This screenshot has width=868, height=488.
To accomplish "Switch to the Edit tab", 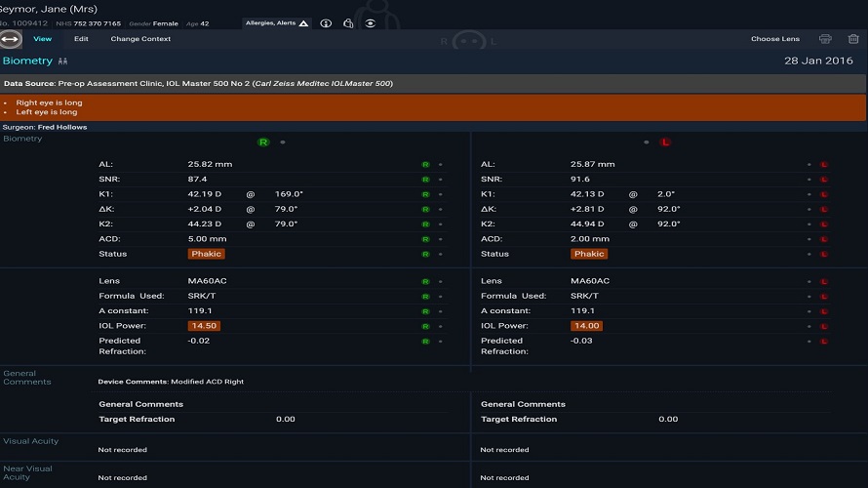I will [81, 39].
